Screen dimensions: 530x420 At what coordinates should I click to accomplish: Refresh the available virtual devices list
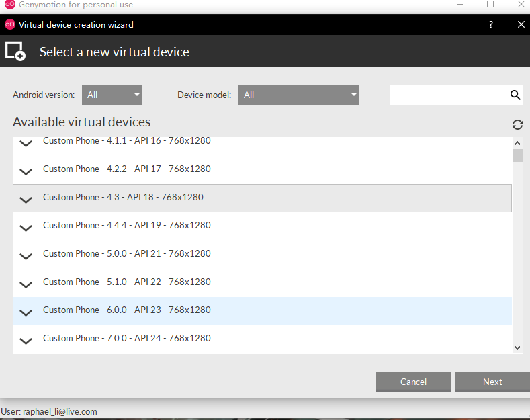tap(517, 125)
